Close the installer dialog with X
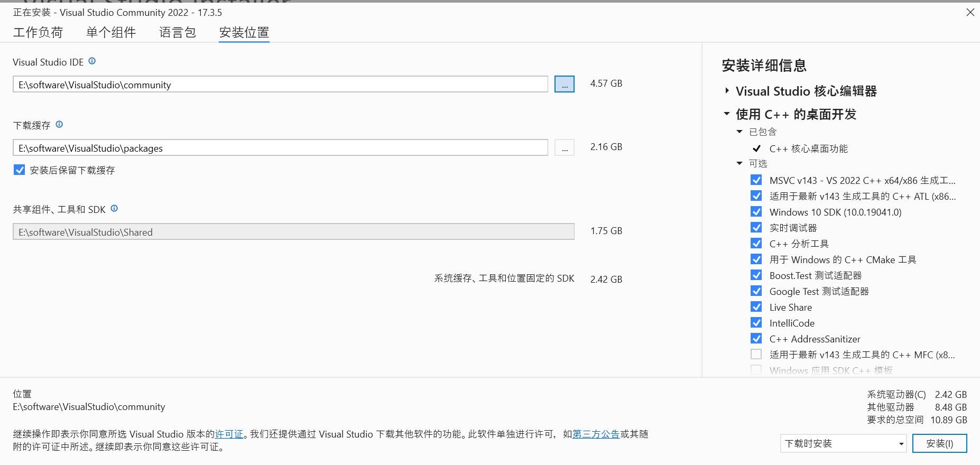 [x=970, y=12]
